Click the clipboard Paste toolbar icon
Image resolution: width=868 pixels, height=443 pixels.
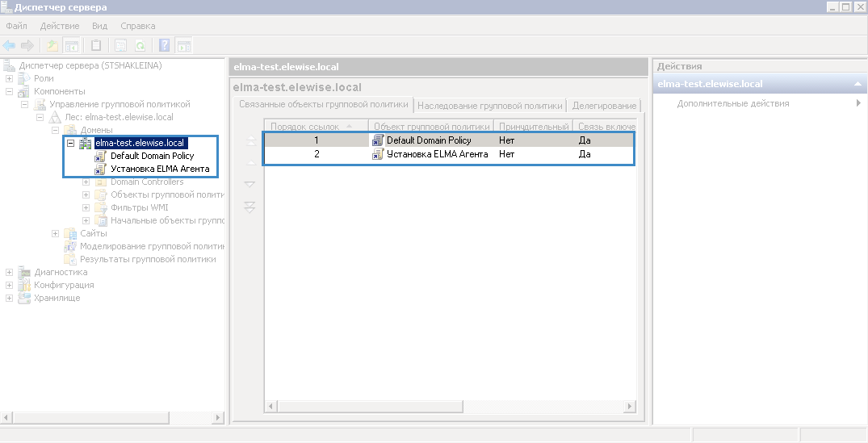(96, 46)
